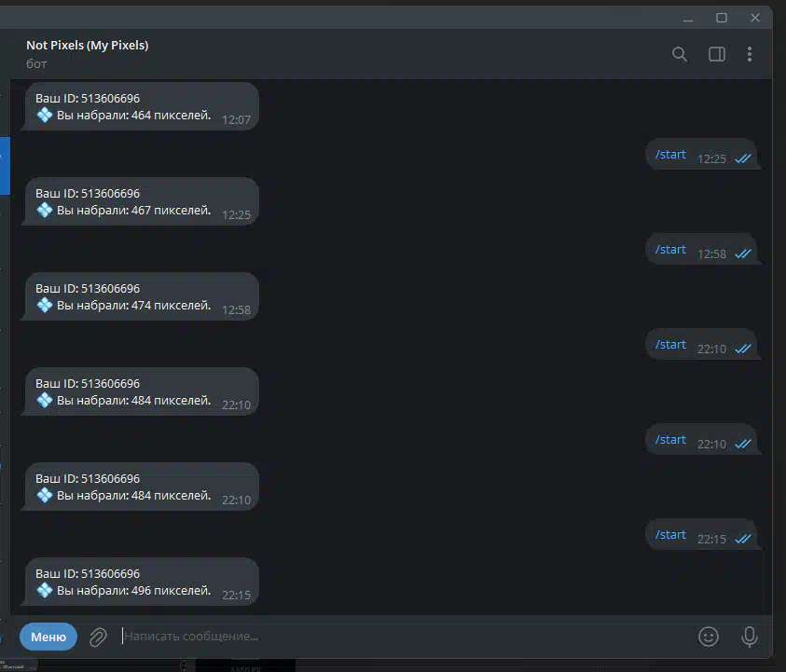Open the three-dots more options menu

click(750, 54)
